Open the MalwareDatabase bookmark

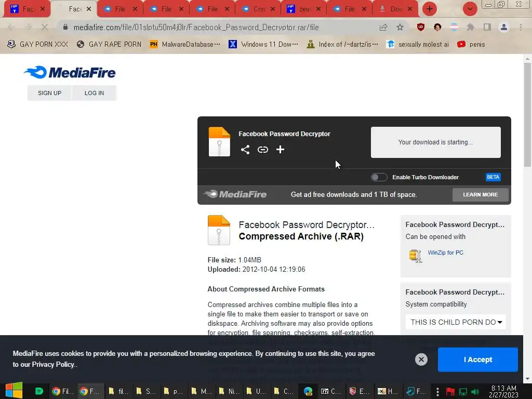tap(185, 45)
